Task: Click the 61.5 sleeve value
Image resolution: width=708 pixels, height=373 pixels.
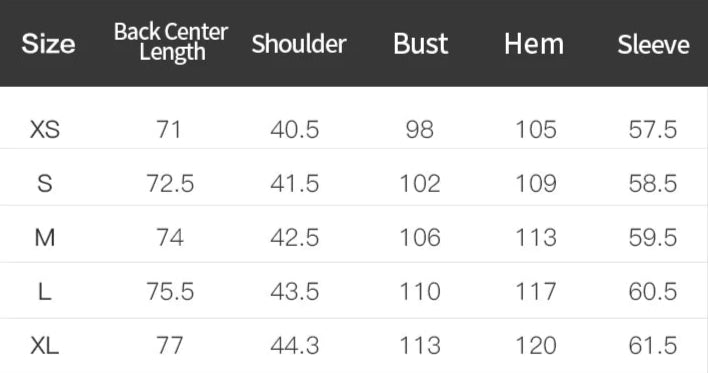Action: [x=653, y=345]
